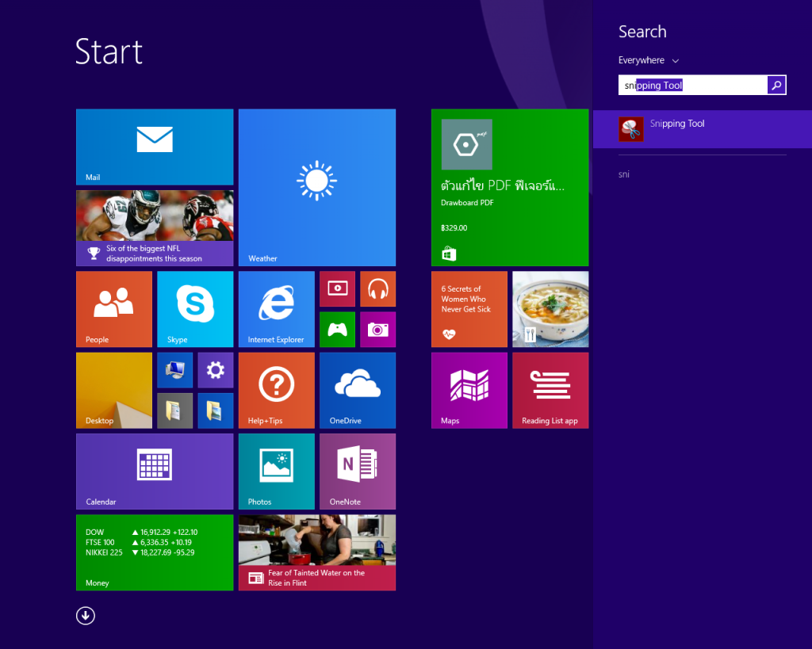
Task: Open the Internet Explorer tile
Action: point(276,309)
